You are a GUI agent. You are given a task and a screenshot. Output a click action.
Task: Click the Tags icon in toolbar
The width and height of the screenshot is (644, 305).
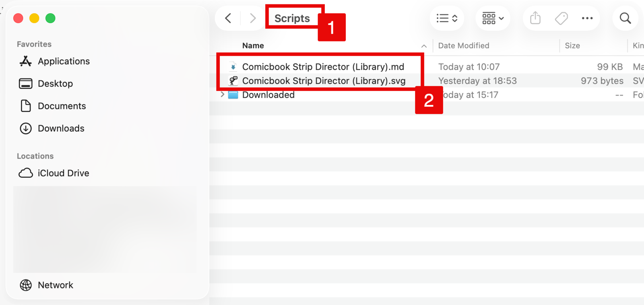tap(561, 18)
